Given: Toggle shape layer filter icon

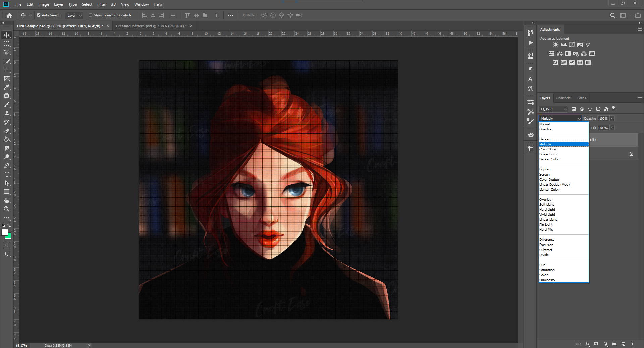Looking at the screenshot, I should tap(598, 109).
